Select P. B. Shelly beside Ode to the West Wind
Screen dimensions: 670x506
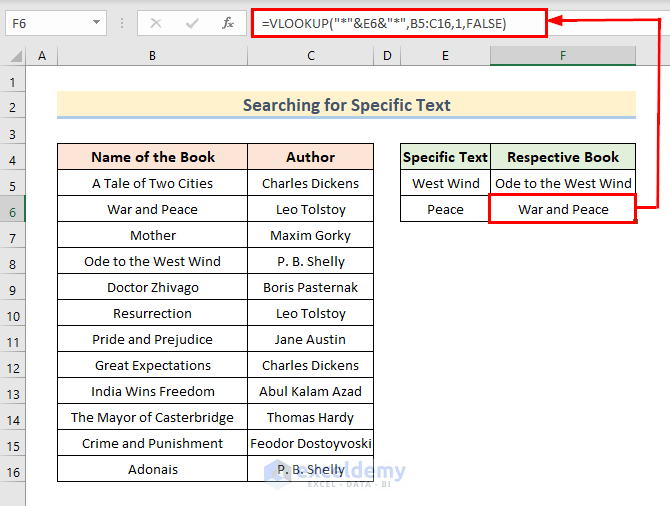pyautogui.click(x=311, y=261)
